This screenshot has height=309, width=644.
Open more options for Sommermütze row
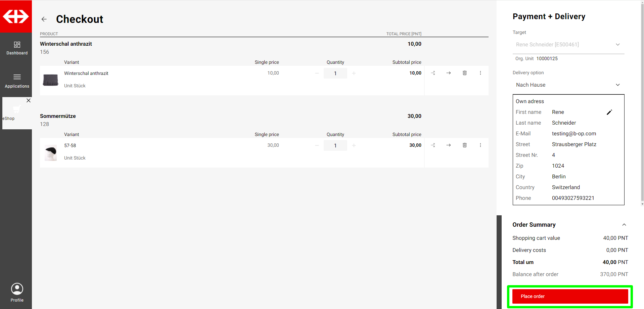point(480,145)
